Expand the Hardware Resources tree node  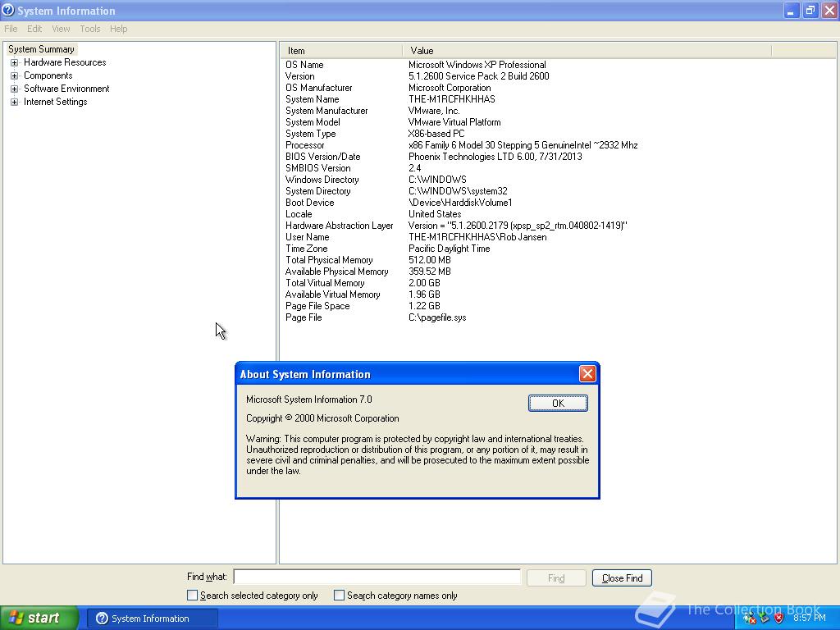[x=15, y=62]
